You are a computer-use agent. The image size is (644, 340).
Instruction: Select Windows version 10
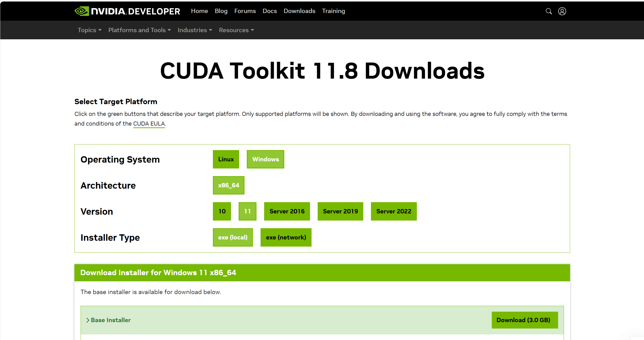click(x=222, y=211)
